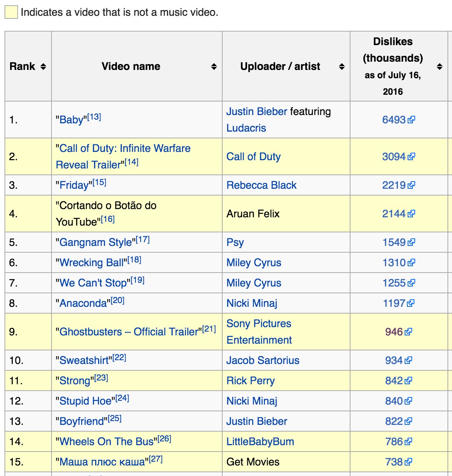This screenshot has height=476, width=452.
Task: Open the Rick Perry link
Action: coord(250,381)
